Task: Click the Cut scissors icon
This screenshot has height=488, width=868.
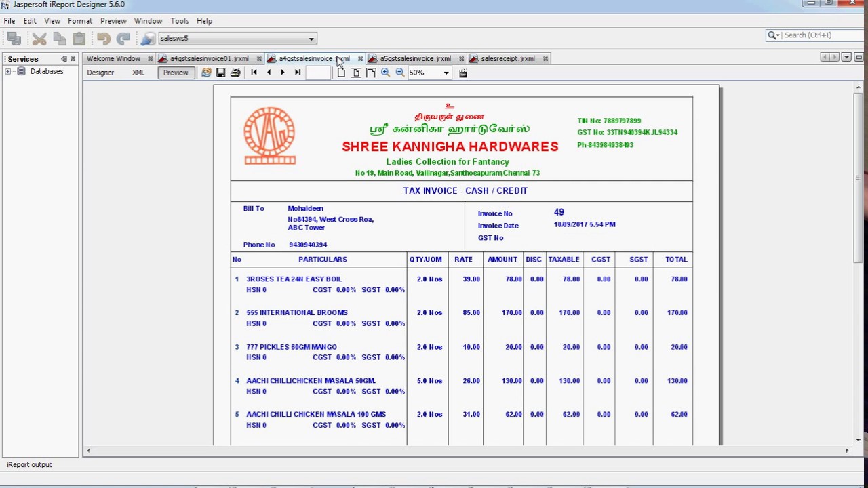Action: click(x=39, y=39)
